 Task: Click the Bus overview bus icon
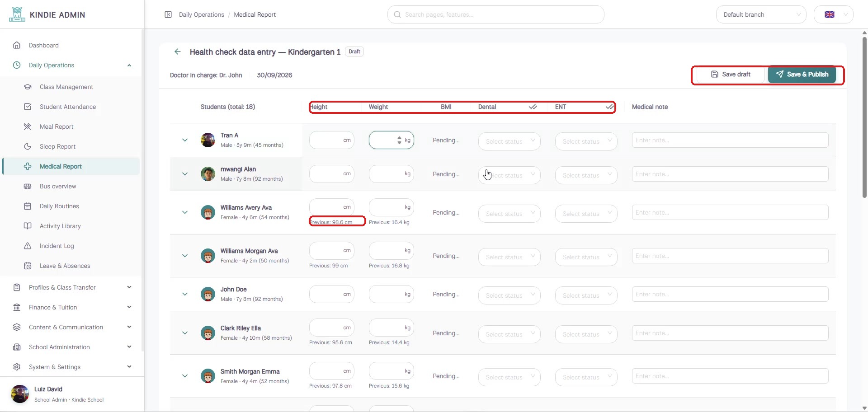point(28,186)
